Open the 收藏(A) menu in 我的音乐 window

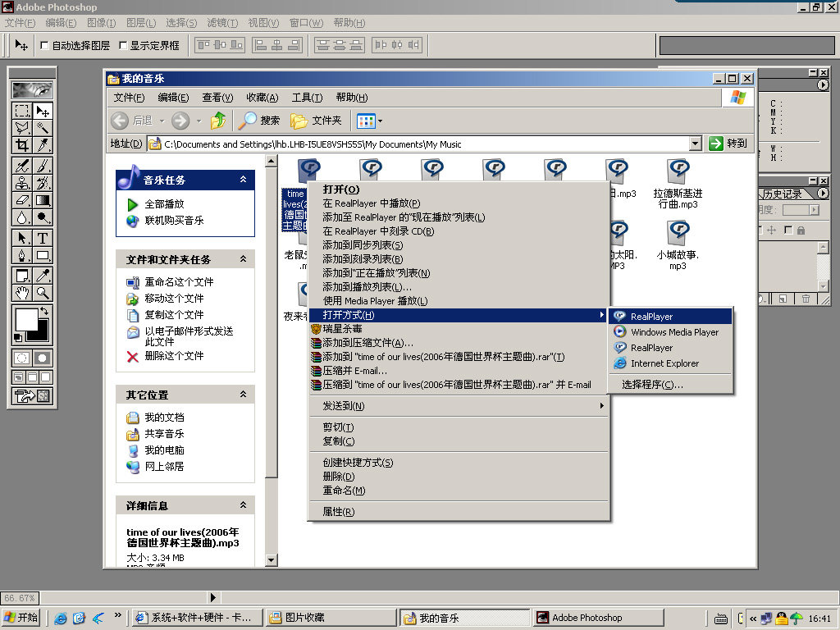pyautogui.click(x=262, y=98)
